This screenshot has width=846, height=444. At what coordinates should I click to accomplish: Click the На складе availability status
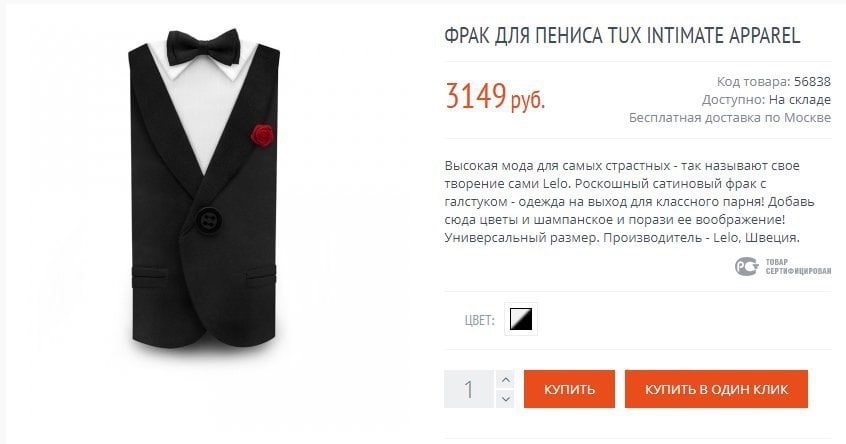click(x=800, y=100)
